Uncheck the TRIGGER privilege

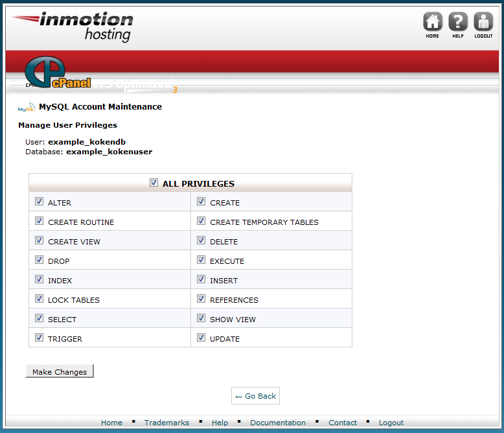pos(40,338)
